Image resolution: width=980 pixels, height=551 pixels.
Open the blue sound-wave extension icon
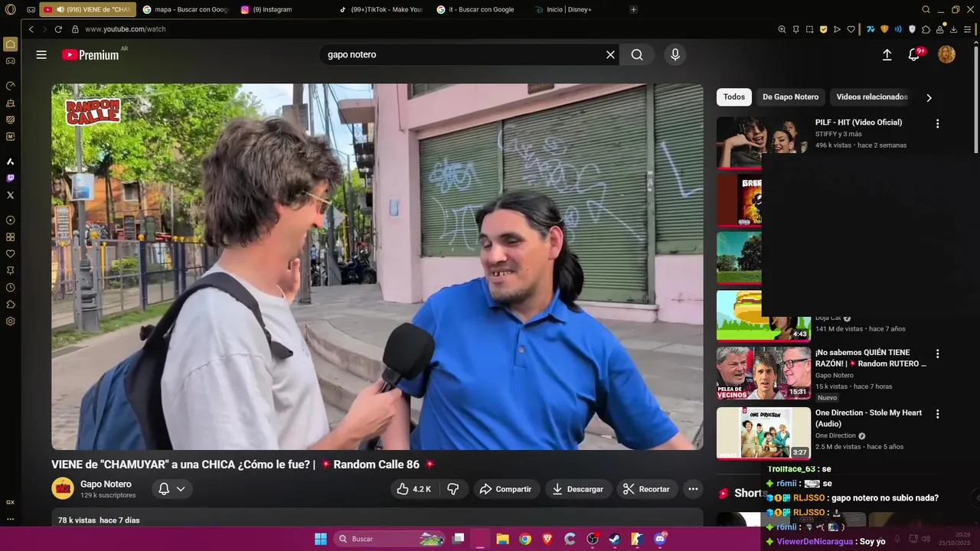897,29
